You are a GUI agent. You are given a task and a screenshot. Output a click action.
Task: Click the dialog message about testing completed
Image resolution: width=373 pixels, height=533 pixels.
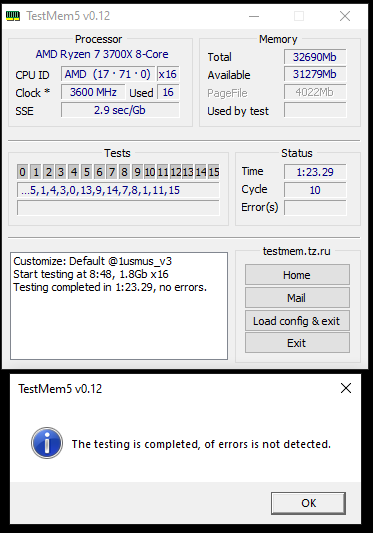tap(201, 444)
